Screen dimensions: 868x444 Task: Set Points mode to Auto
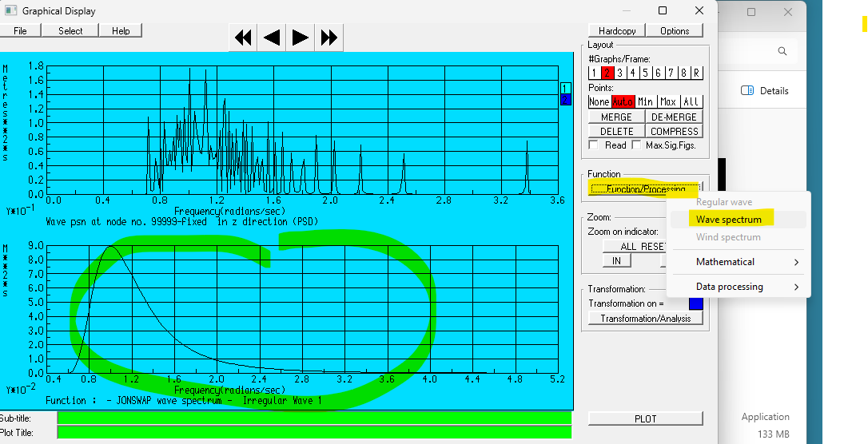(623, 101)
